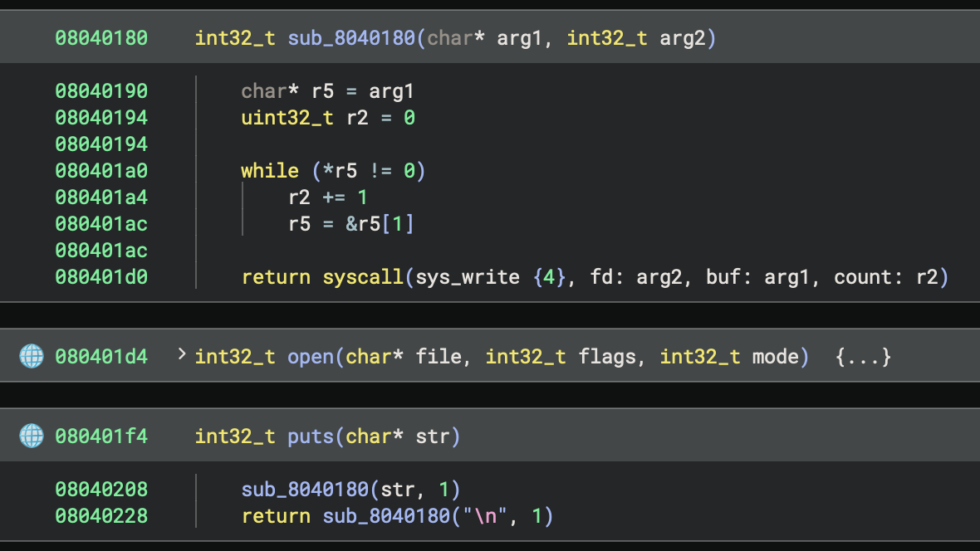Click the while keyword of the loop
This screenshot has height=551, width=980.
click(x=270, y=171)
